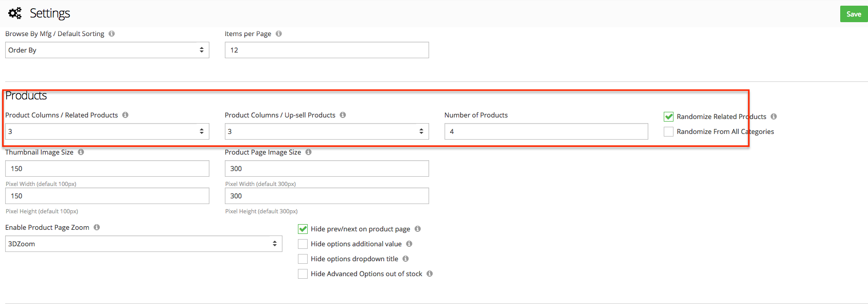868x304 pixels.
Task: Uncheck Hide prev/next on product page
Action: point(303,229)
